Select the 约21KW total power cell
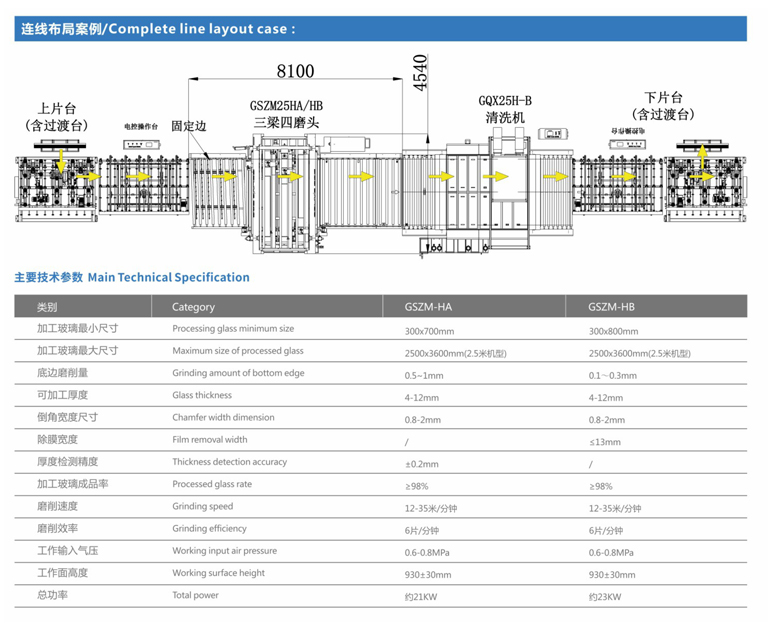768x629 pixels. [x=421, y=597]
